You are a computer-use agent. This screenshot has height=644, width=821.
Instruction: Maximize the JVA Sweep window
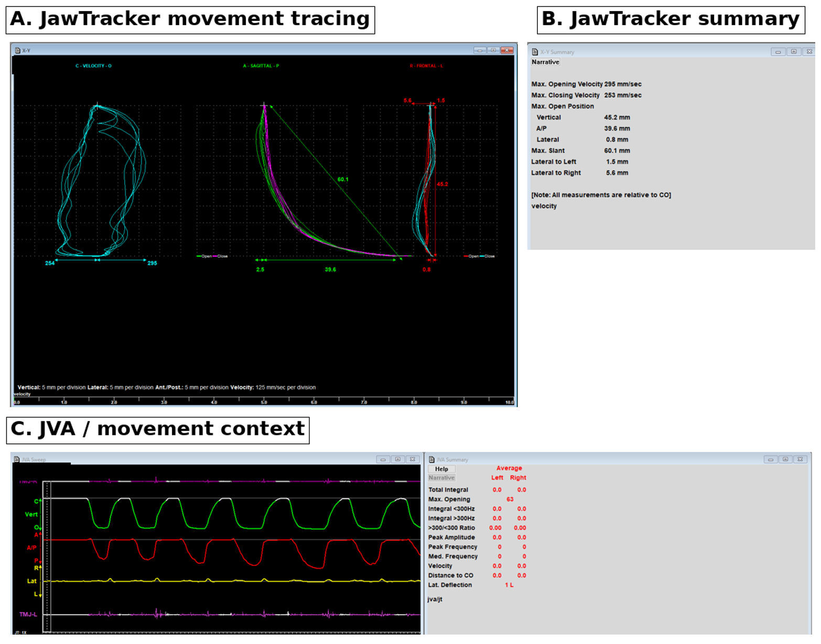pos(398,459)
